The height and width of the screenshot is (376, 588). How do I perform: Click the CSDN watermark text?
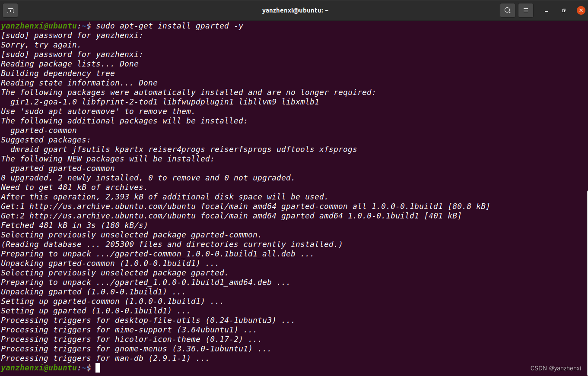coord(556,368)
